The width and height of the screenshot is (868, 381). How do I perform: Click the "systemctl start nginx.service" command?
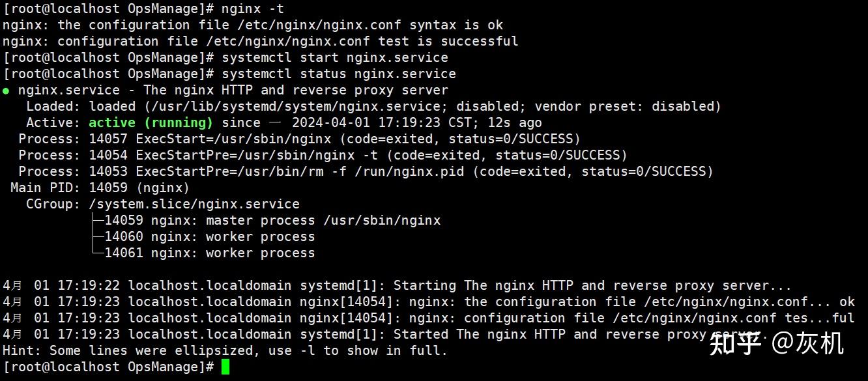pos(335,57)
